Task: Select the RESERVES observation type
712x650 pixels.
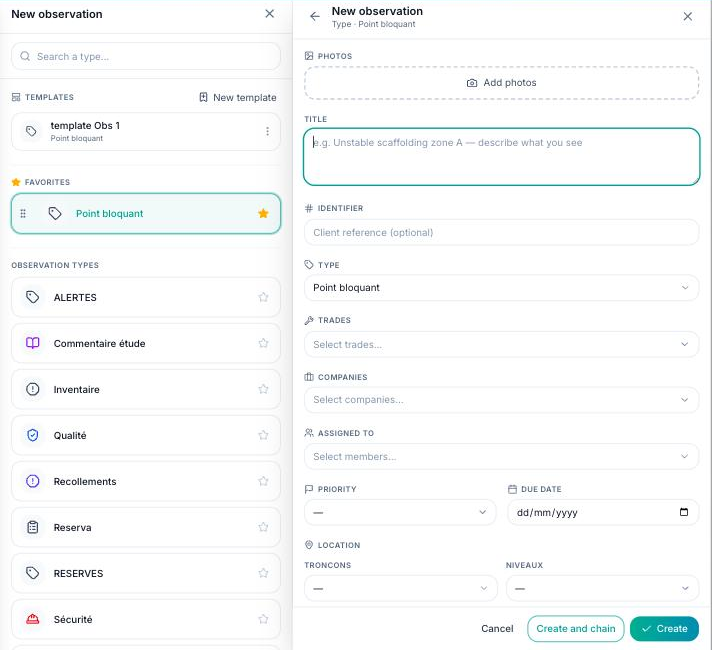Action: [146, 573]
